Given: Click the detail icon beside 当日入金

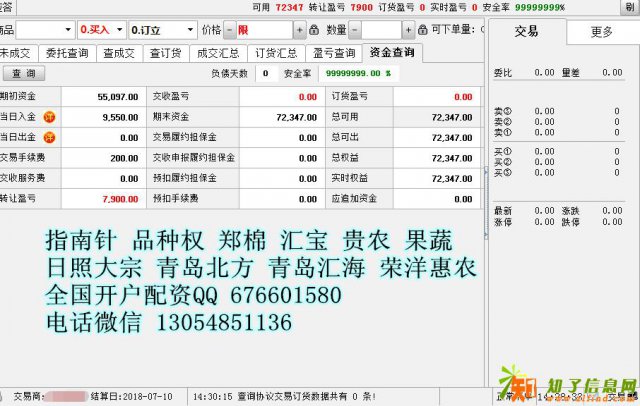Looking at the screenshot, I should coord(48,117).
